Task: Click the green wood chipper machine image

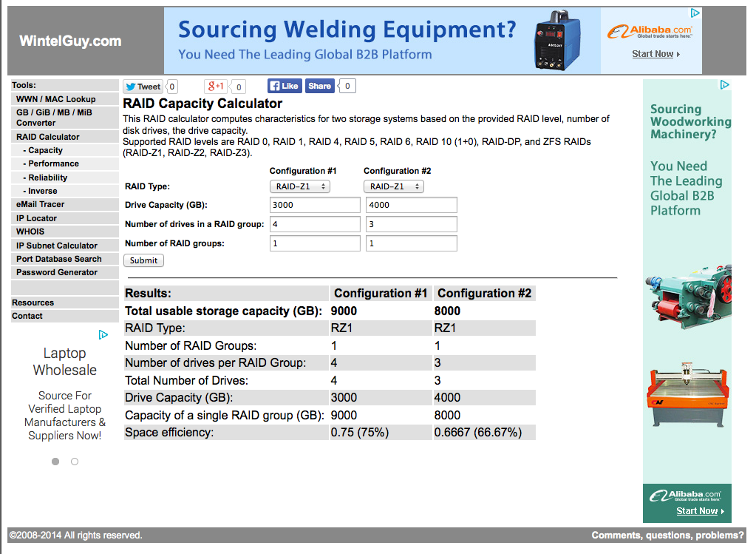Action: (x=689, y=297)
